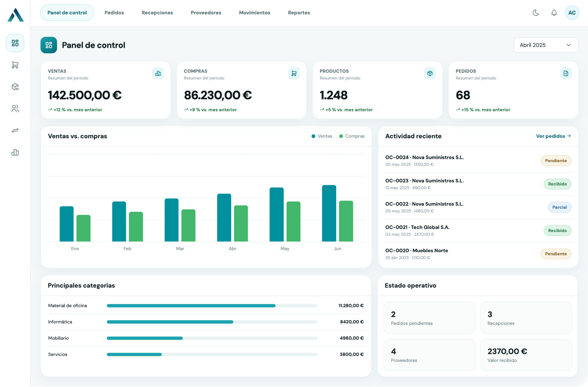Select the OC-0020 · Muebles Norte entry

click(x=478, y=254)
